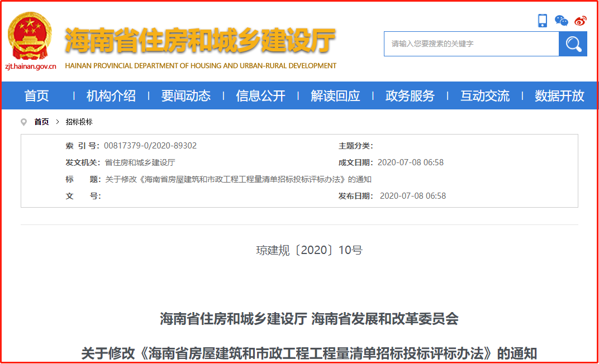Open the 机构介绍 menu item
The height and width of the screenshot is (364, 599).
point(111,96)
